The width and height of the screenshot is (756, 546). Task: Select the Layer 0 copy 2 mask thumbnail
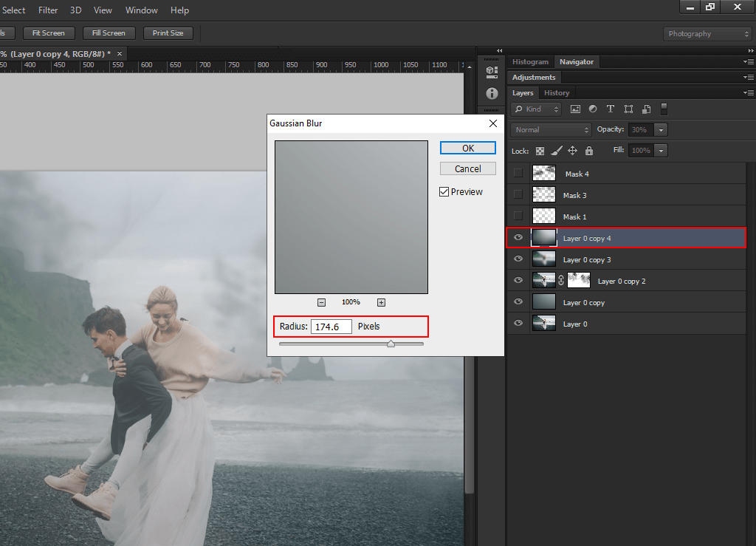click(x=579, y=280)
